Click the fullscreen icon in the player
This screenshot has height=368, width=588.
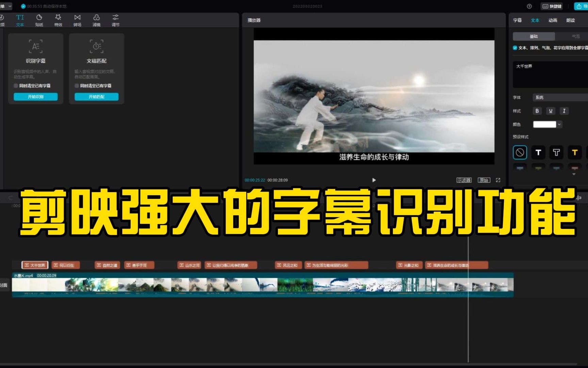[x=498, y=180]
